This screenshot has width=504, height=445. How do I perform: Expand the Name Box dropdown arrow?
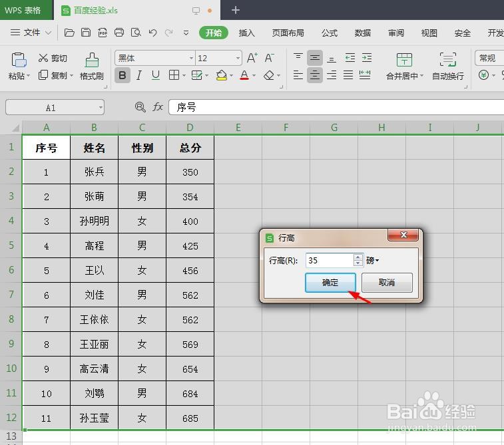(101, 107)
